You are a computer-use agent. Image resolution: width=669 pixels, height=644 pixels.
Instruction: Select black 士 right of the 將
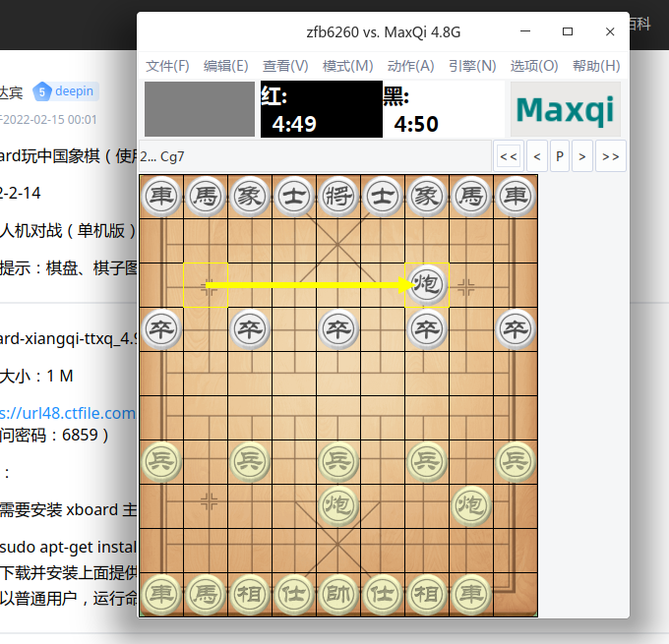(x=383, y=197)
